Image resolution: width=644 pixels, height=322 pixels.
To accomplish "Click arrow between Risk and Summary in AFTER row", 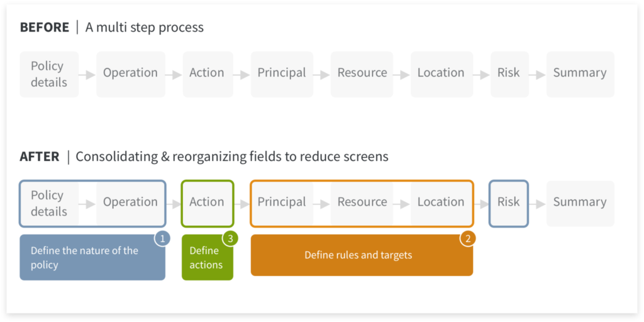I will (x=537, y=203).
